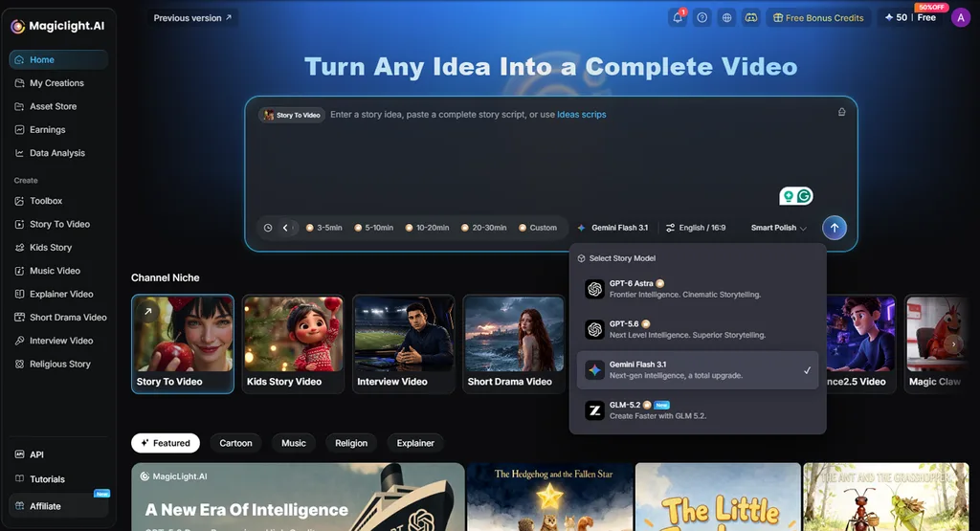Open Religious Story in sidebar

pyautogui.click(x=58, y=365)
